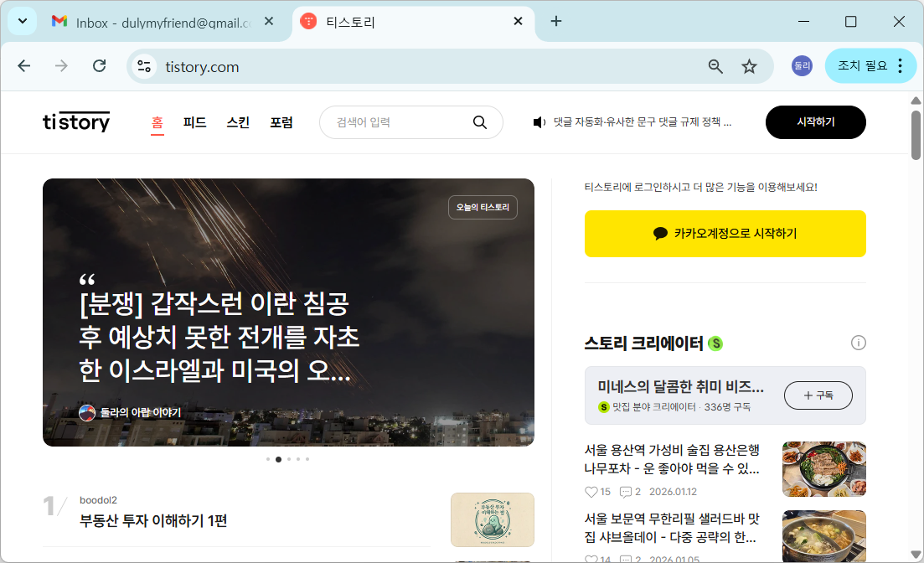Viewport: 924px width, 563px height.
Task: Open 돌라의 아랍 이야기 blog name
Action: 140,413
